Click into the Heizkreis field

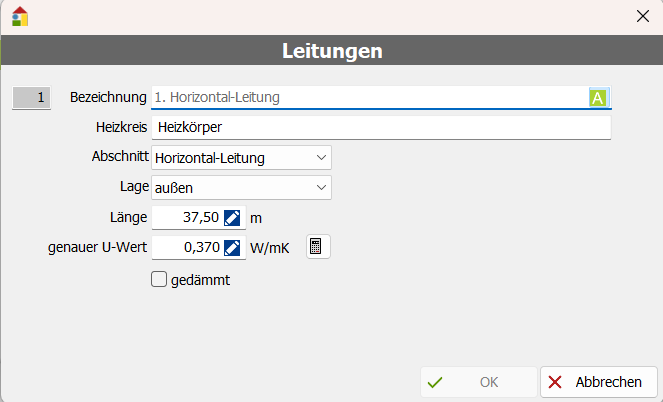tap(380, 127)
